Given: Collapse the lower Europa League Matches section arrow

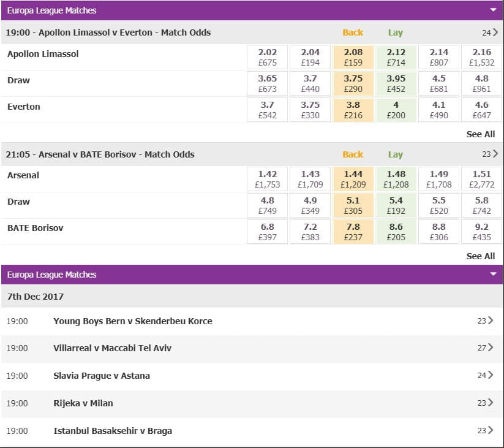Looking at the screenshot, I should [493, 274].
